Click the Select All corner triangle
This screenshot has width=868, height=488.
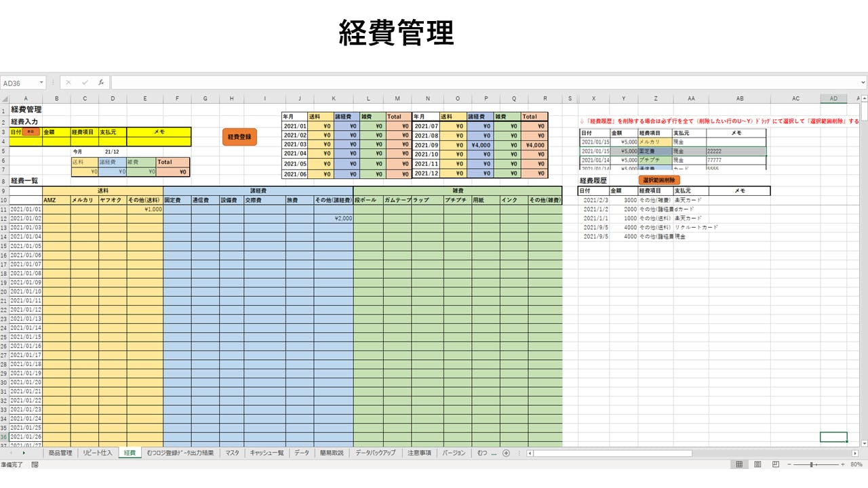[5, 99]
